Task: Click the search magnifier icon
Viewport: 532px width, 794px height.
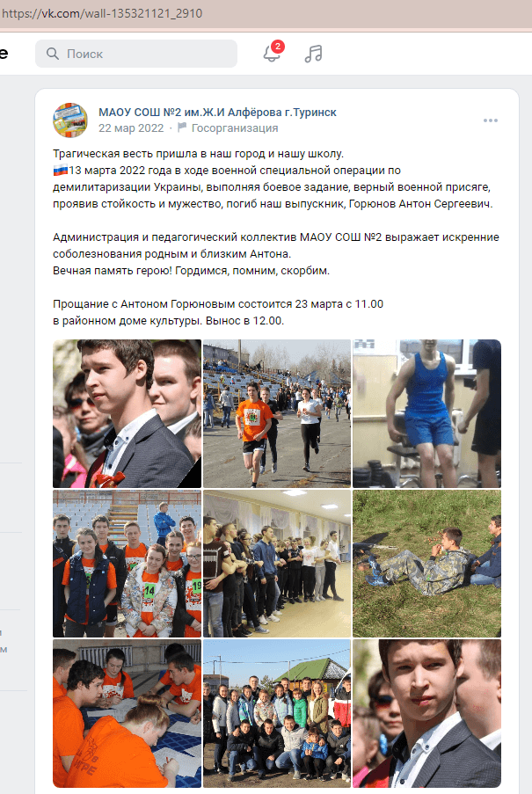Action: 52,53
